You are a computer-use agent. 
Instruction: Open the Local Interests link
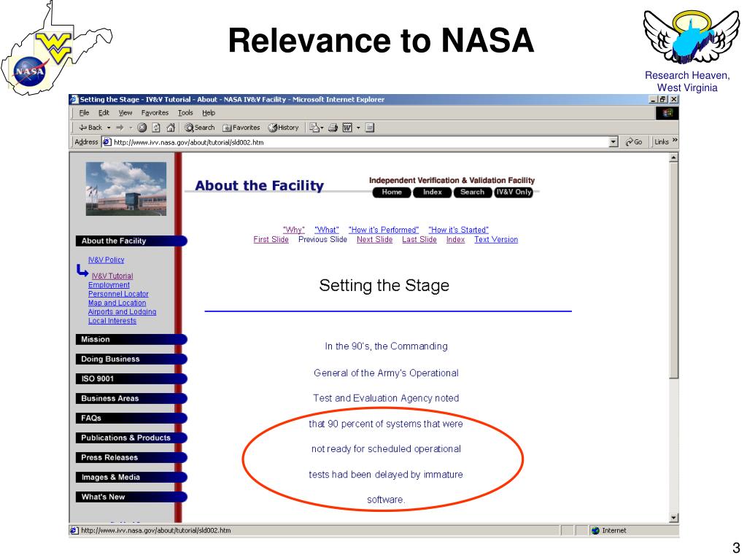pos(112,321)
